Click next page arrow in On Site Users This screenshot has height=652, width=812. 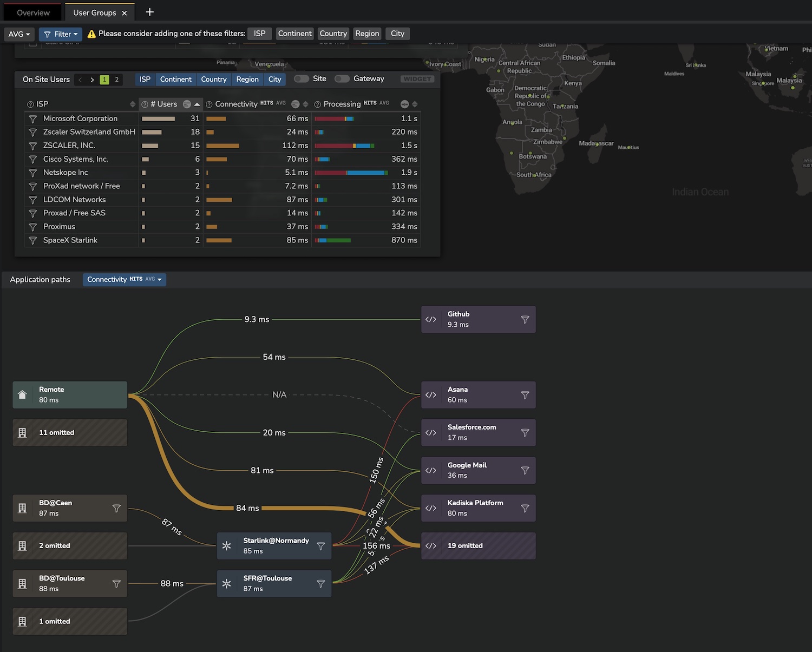click(x=92, y=80)
